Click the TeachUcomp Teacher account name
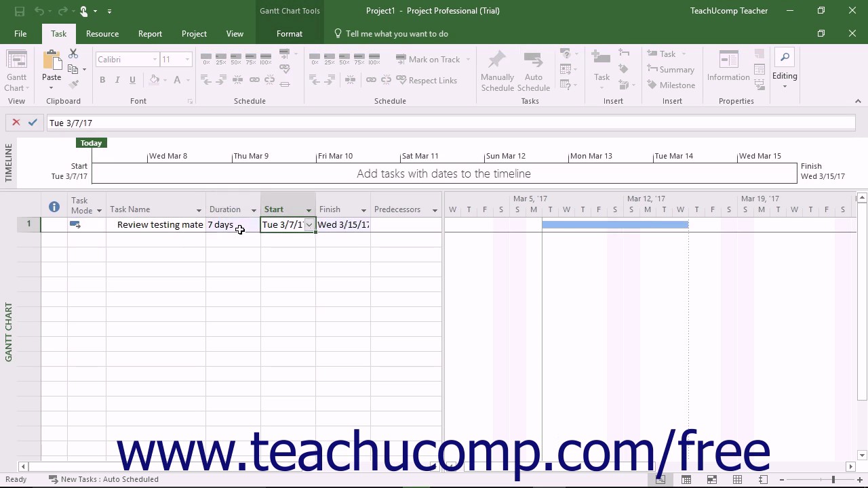 729,11
